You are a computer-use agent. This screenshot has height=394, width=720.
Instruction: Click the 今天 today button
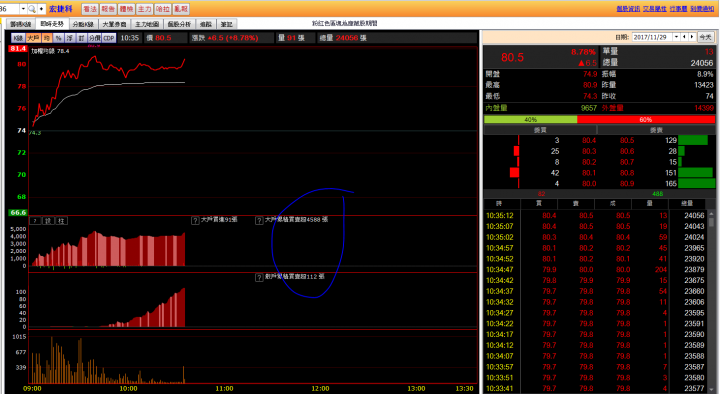click(x=705, y=37)
